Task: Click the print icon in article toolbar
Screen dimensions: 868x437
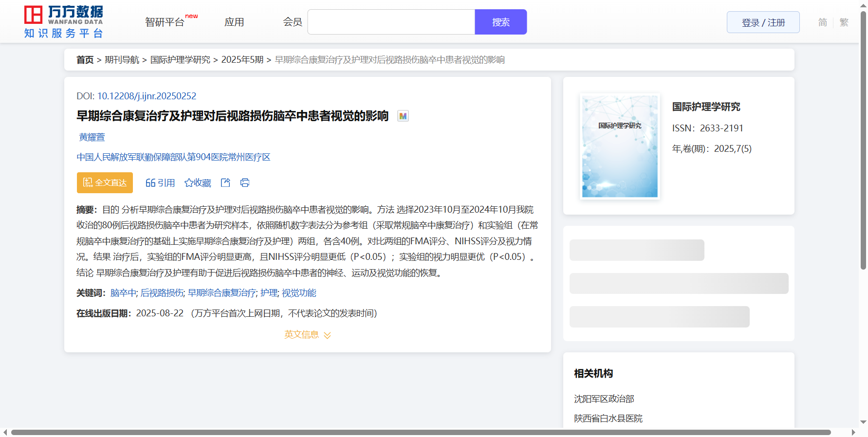Action: pos(245,182)
